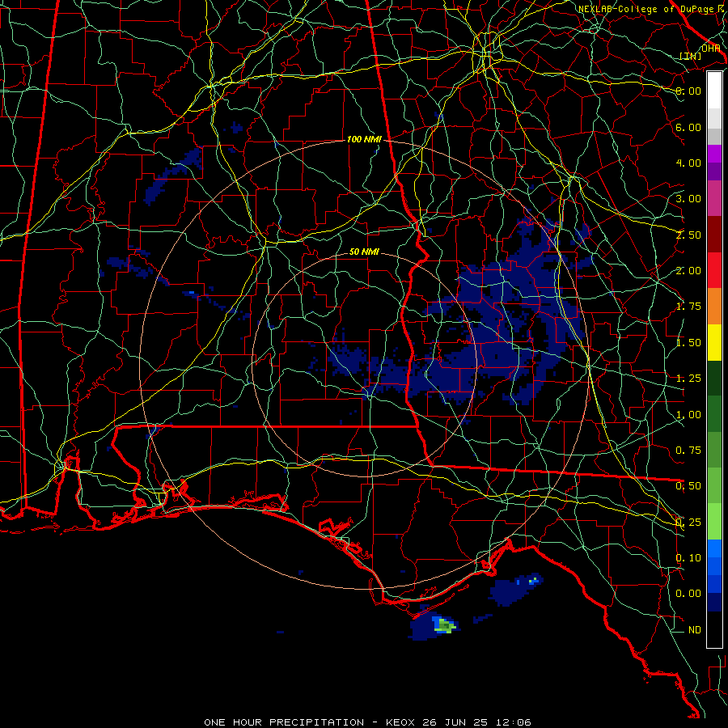Click the bright red 2.00 legend swatch
Screen dimensions: 728x728
pyautogui.click(x=714, y=270)
